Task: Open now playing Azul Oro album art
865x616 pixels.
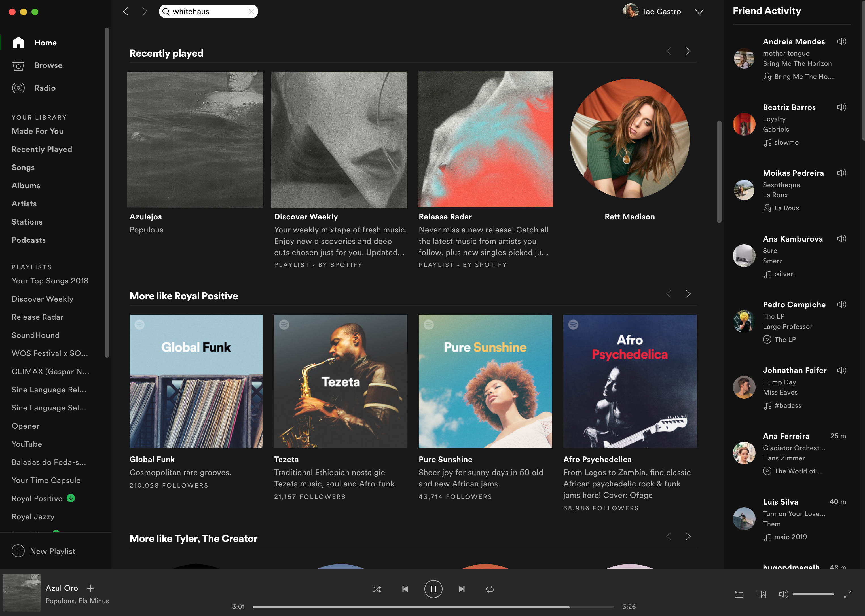Action: [x=22, y=593]
